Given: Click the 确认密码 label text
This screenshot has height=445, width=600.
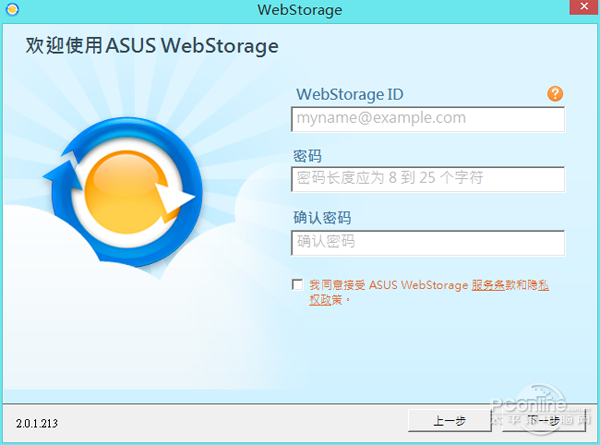Looking at the screenshot, I should [x=321, y=218].
